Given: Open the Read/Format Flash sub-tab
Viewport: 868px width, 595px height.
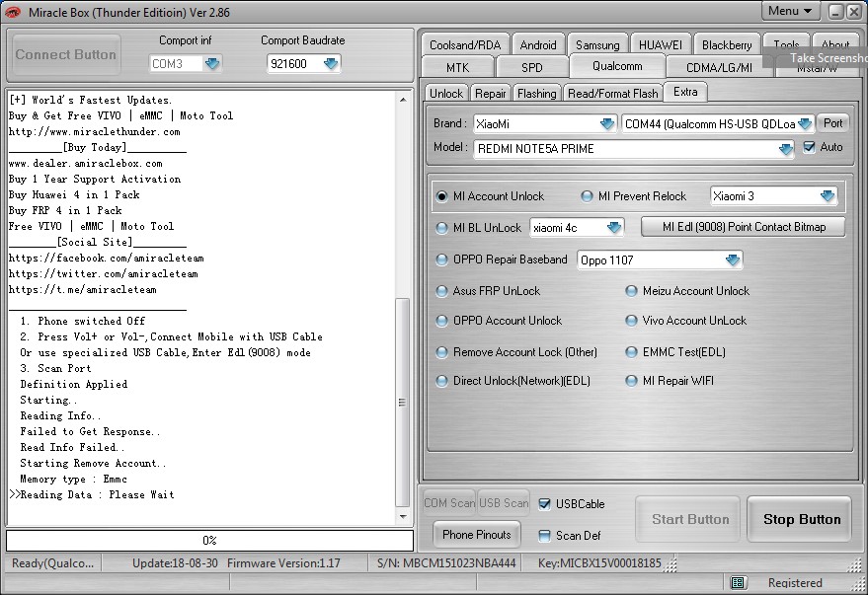Looking at the screenshot, I should click(x=613, y=94).
